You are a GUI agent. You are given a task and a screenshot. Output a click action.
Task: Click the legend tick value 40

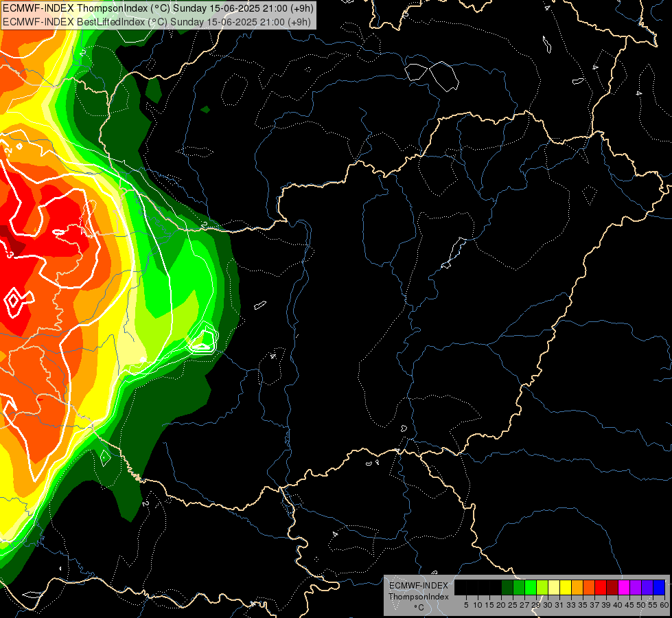click(x=618, y=605)
